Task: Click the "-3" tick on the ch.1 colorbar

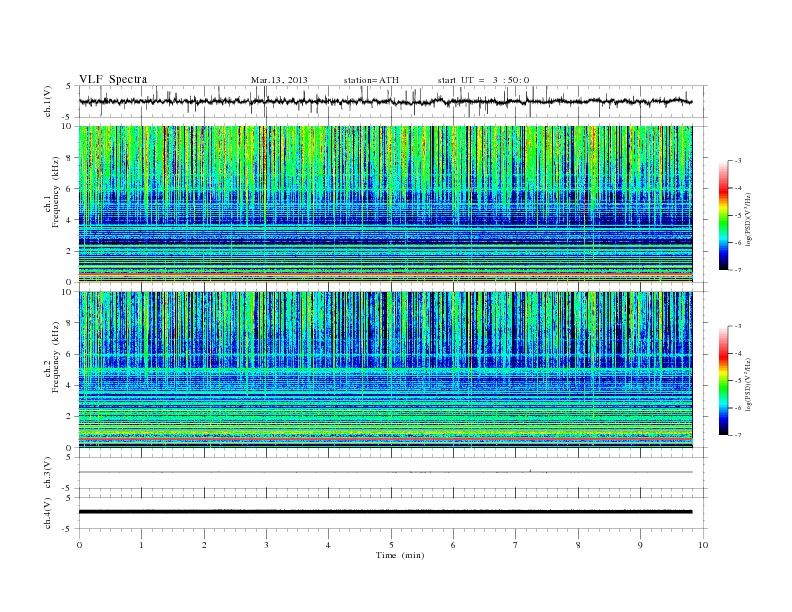Action: pos(738,161)
